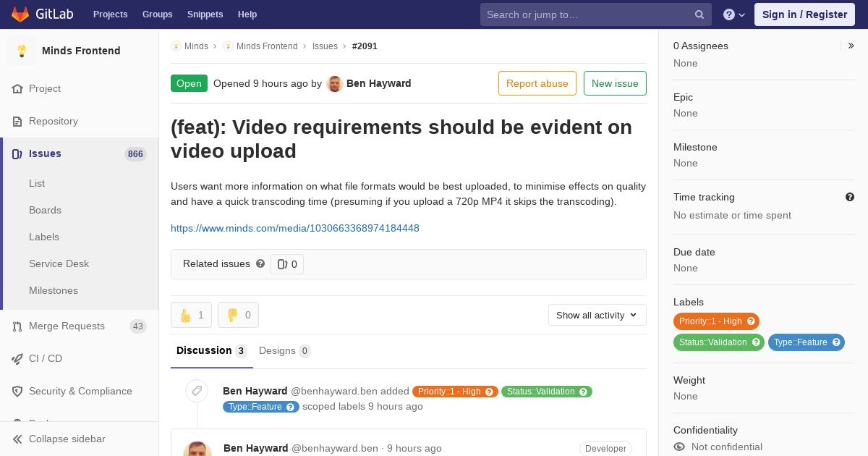Click Type::Feature help icon in activity
This screenshot has width=868, height=456.
[290, 407]
